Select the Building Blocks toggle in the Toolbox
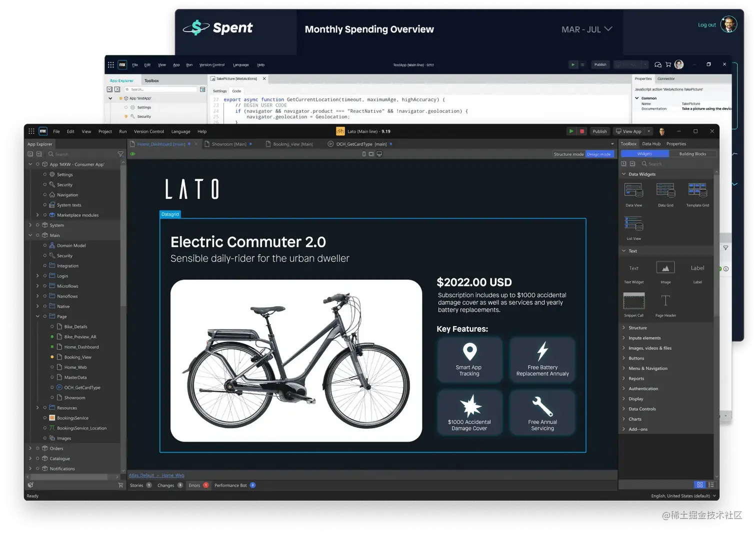The width and height of the screenshot is (756, 534). pyautogui.click(x=692, y=154)
